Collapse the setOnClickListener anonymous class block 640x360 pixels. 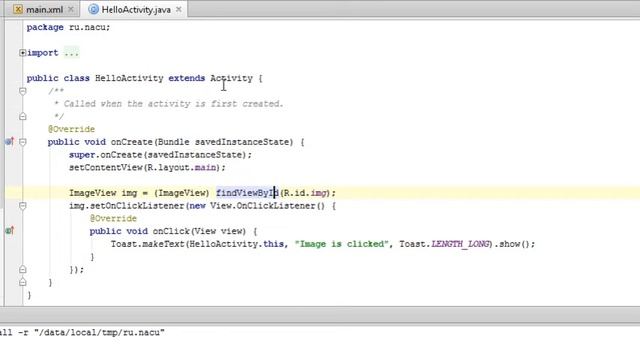tap(22, 205)
